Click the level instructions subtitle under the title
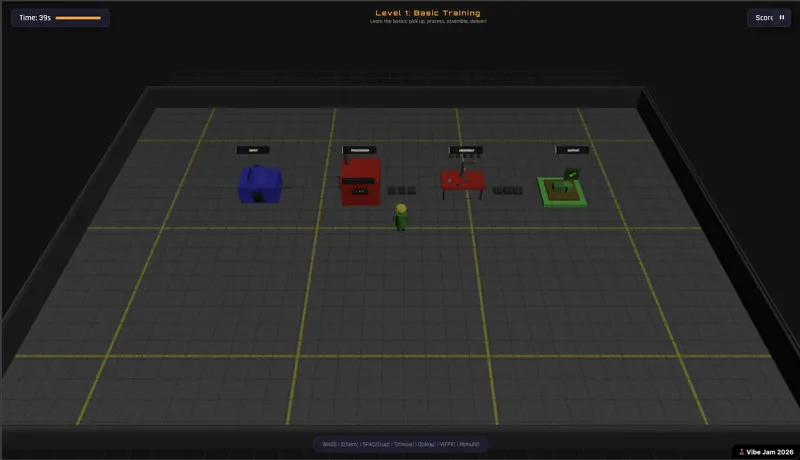800x460 pixels. pos(428,21)
